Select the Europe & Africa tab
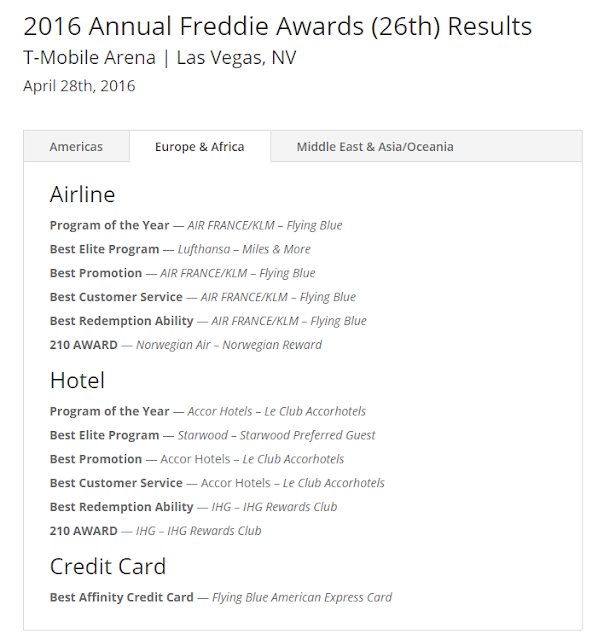 pos(200,147)
